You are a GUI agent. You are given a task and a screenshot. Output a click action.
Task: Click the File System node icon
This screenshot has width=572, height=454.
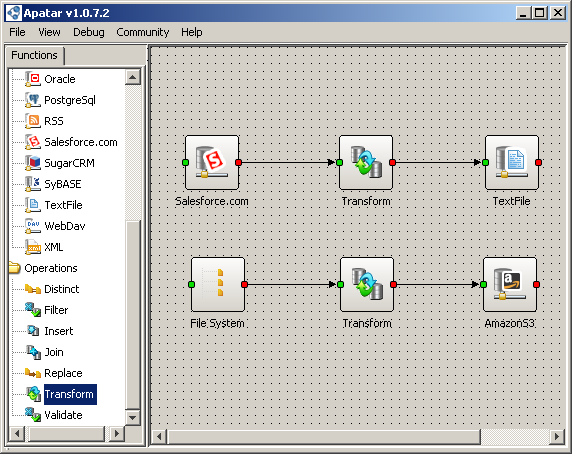click(218, 284)
